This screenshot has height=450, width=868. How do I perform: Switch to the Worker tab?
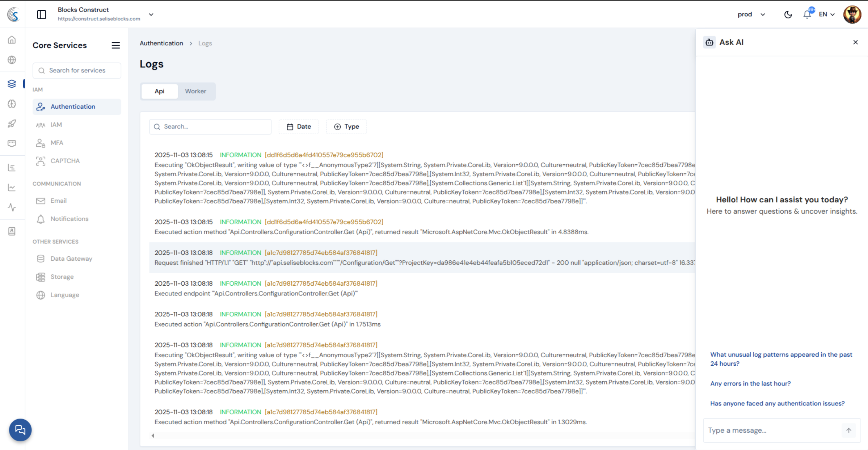(x=195, y=91)
